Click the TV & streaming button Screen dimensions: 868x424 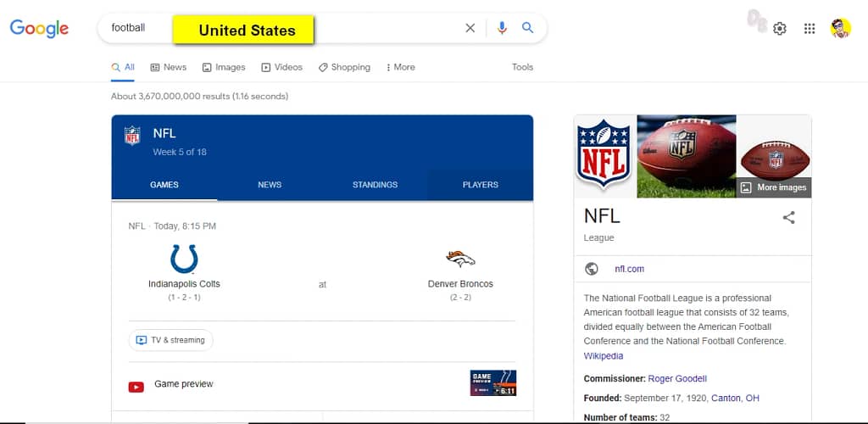[x=171, y=340]
